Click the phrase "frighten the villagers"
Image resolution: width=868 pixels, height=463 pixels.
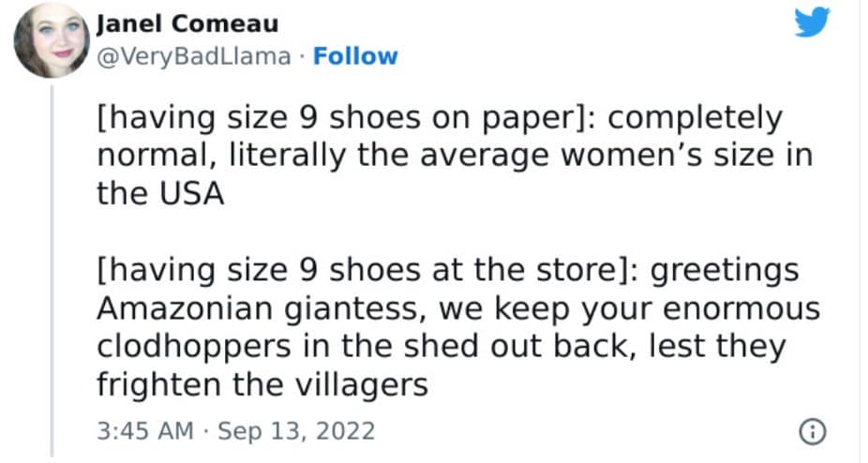click(262, 383)
